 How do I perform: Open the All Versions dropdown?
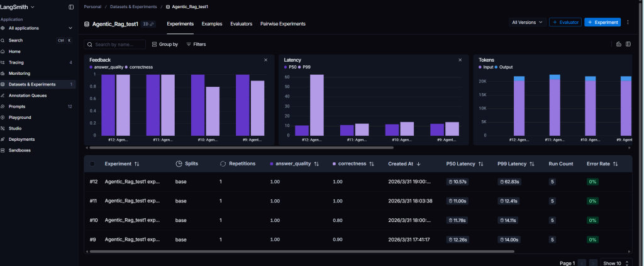[x=528, y=22]
